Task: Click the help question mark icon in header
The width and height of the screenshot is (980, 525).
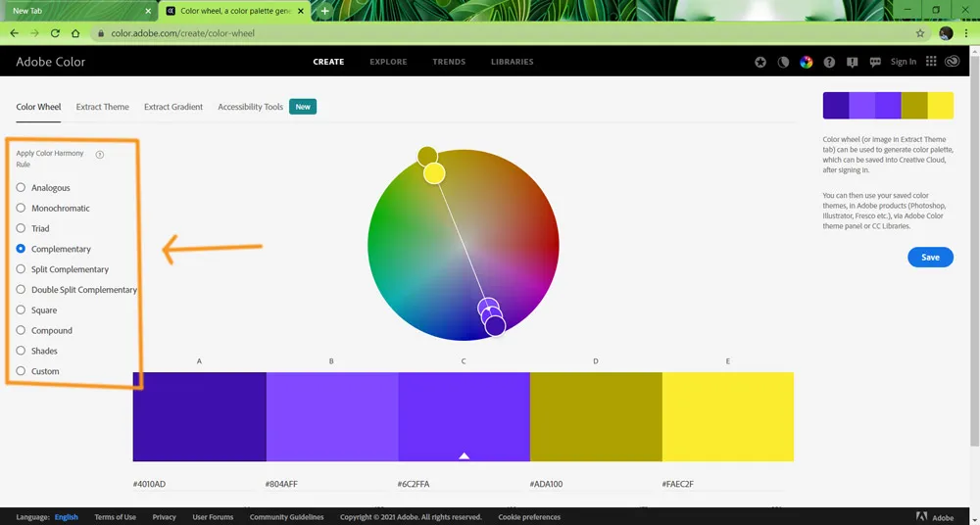Action: tap(829, 62)
